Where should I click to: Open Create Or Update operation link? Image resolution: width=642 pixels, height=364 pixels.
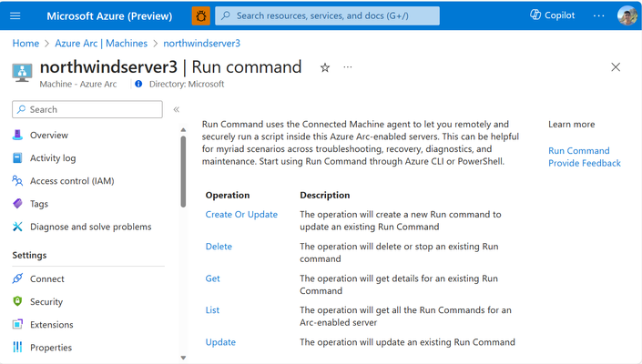[241, 215]
